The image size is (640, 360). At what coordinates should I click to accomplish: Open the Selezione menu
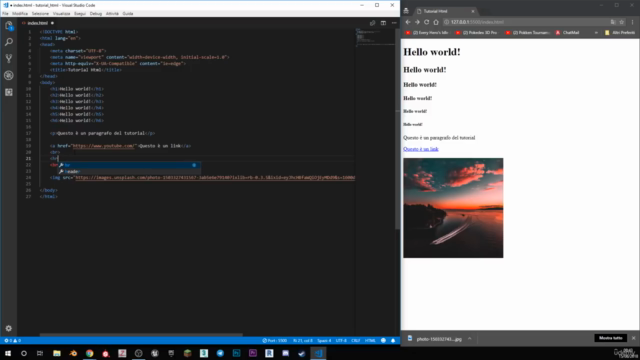40,13
